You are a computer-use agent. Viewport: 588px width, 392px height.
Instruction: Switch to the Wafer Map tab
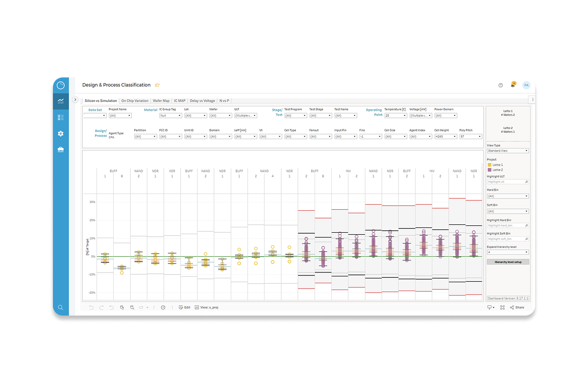pyautogui.click(x=162, y=100)
